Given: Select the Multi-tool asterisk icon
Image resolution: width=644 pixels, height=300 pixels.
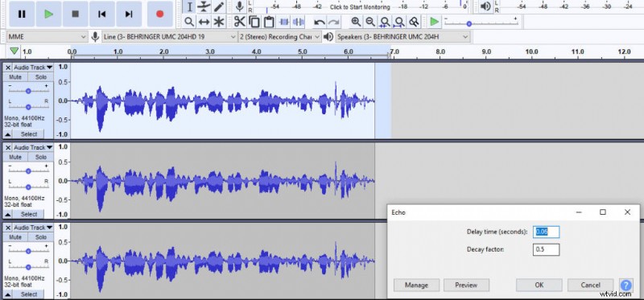Looking at the screenshot, I should [x=219, y=22].
